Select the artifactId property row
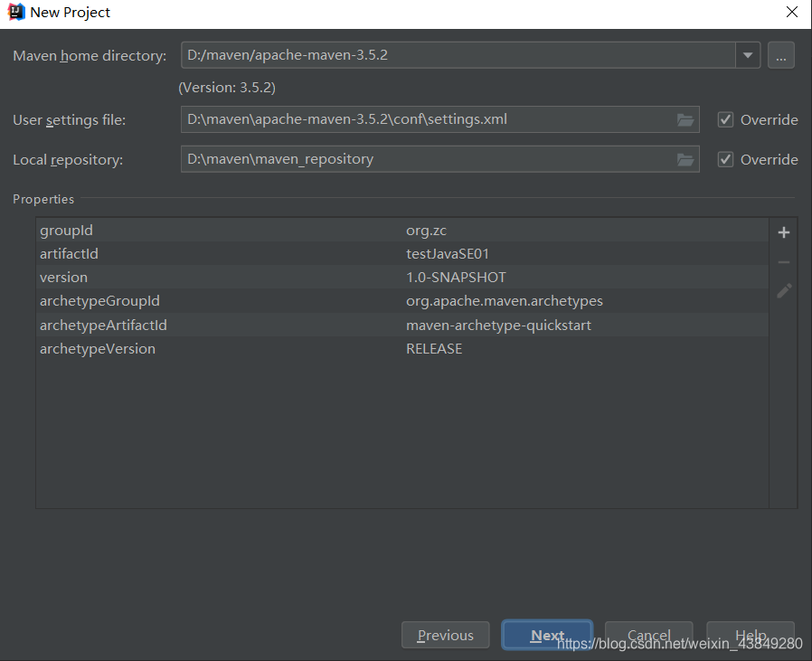 (402, 254)
